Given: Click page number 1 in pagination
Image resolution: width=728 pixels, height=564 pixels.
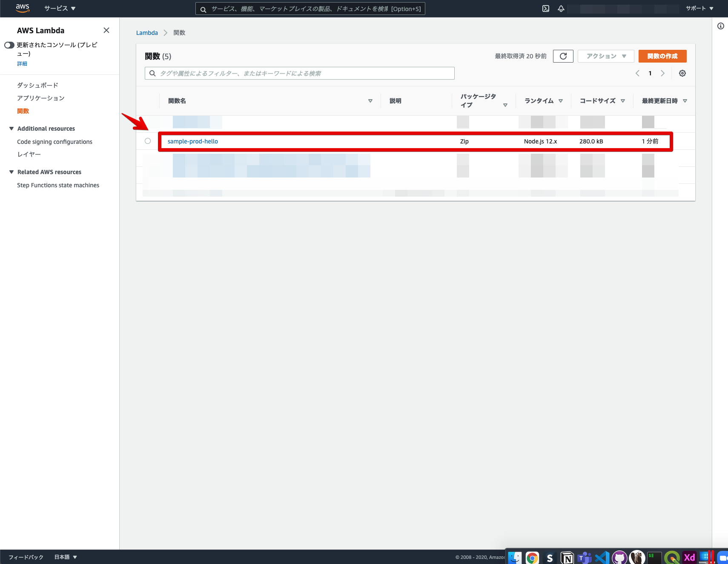Looking at the screenshot, I should (x=650, y=73).
